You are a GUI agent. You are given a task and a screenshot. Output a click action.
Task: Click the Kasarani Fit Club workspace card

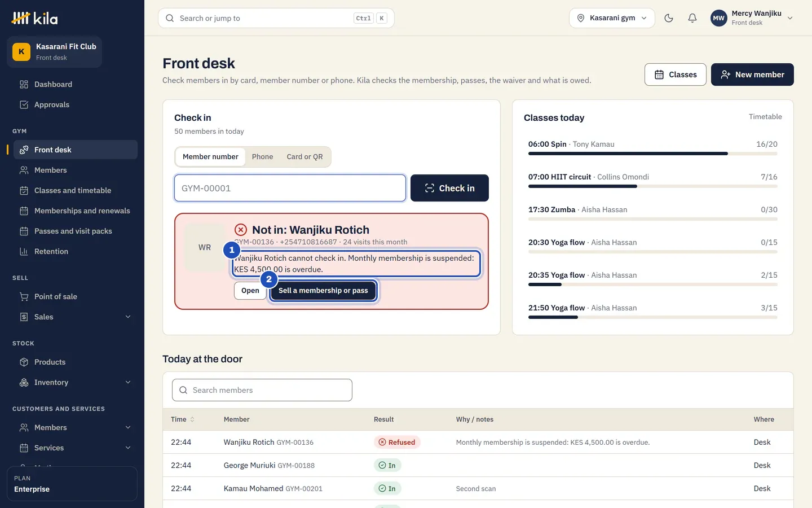coord(54,52)
